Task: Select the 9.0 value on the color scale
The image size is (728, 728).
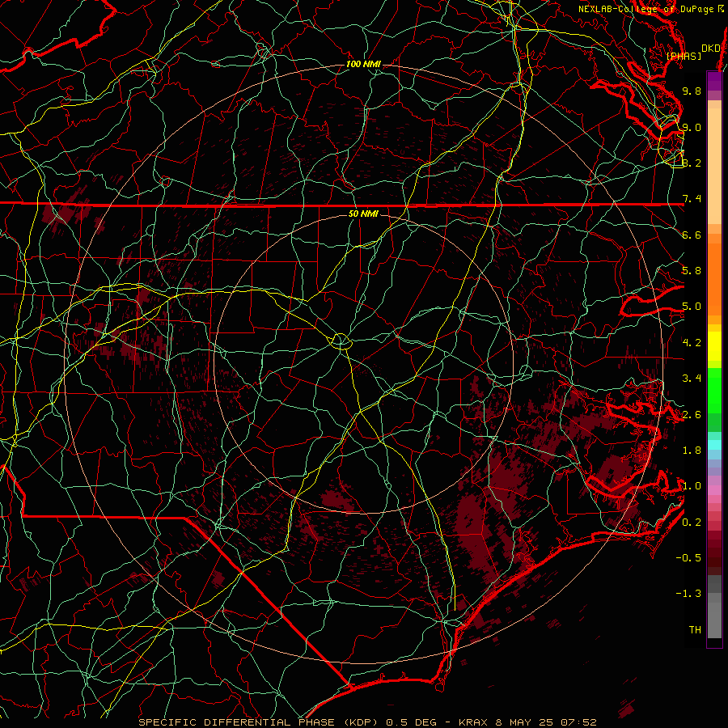Action: pyautogui.click(x=692, y=127)
